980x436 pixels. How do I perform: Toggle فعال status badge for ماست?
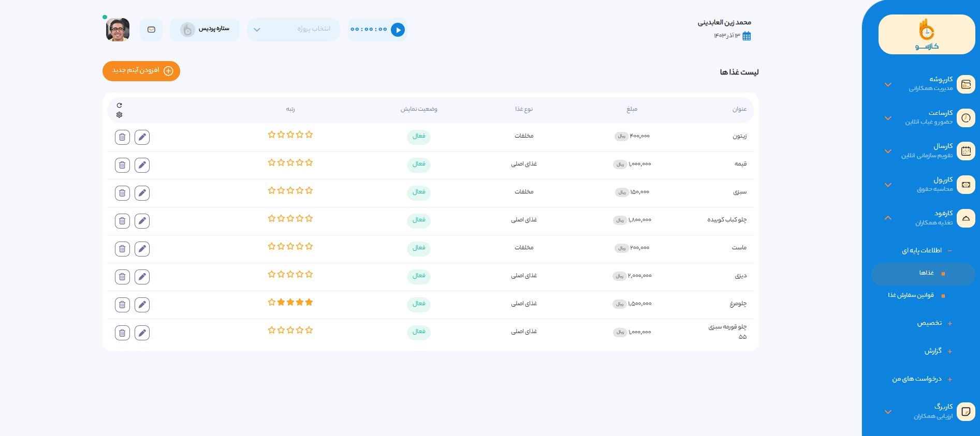[418, 248]
